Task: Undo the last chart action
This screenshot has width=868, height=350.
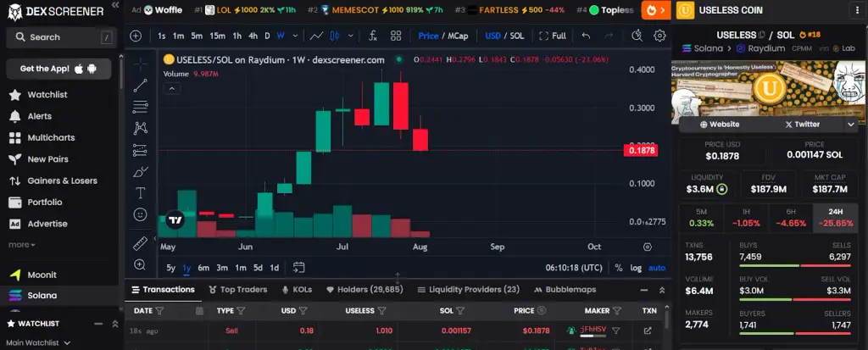Action: [x=587, y=36]
